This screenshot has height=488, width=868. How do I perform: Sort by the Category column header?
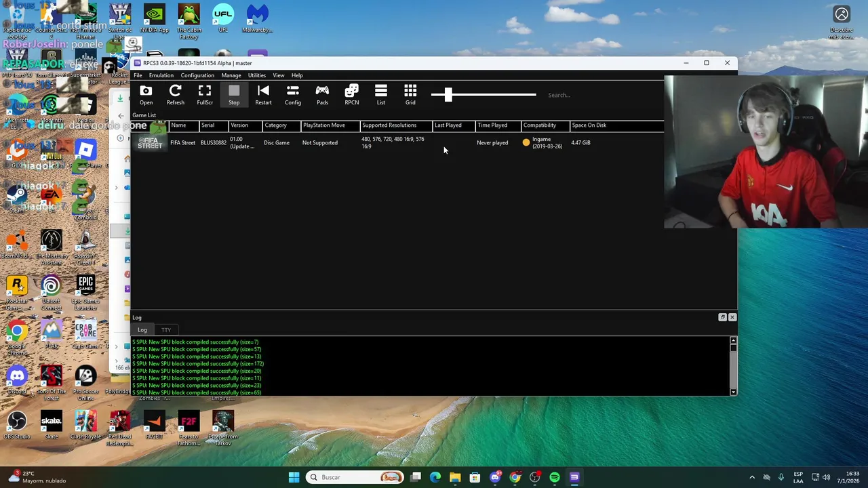click(x=281, y=125)
